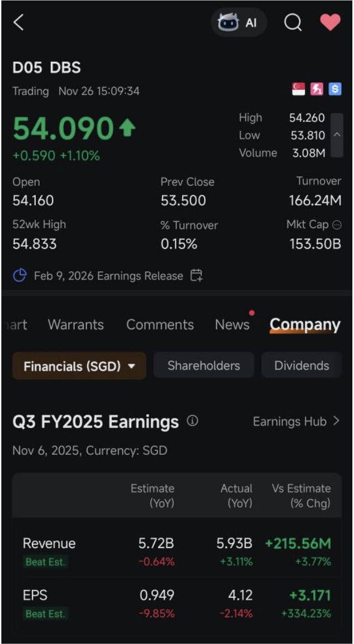Image resolution: width=354 pixels, height=644 pixels.
Task: Open the Financials (SGD) dropdown
Action: [79, 365]
